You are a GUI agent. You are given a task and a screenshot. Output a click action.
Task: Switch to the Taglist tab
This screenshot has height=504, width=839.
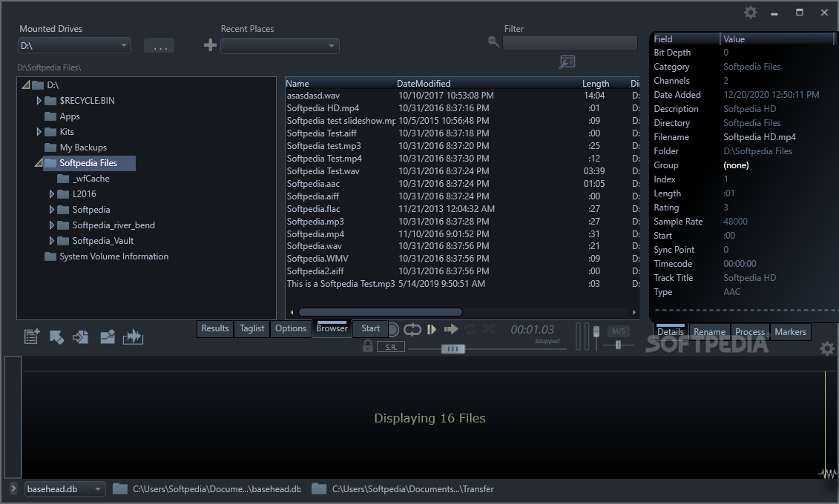(252, 328)
